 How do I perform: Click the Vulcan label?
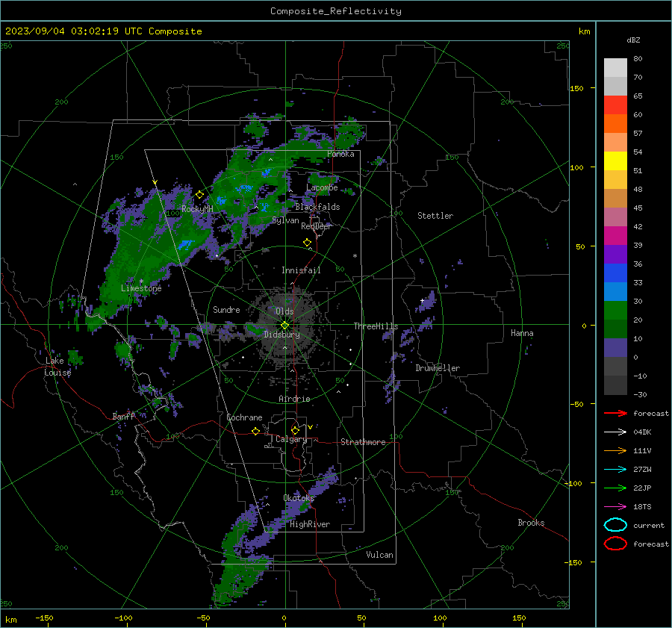click(x=379, y=555)
